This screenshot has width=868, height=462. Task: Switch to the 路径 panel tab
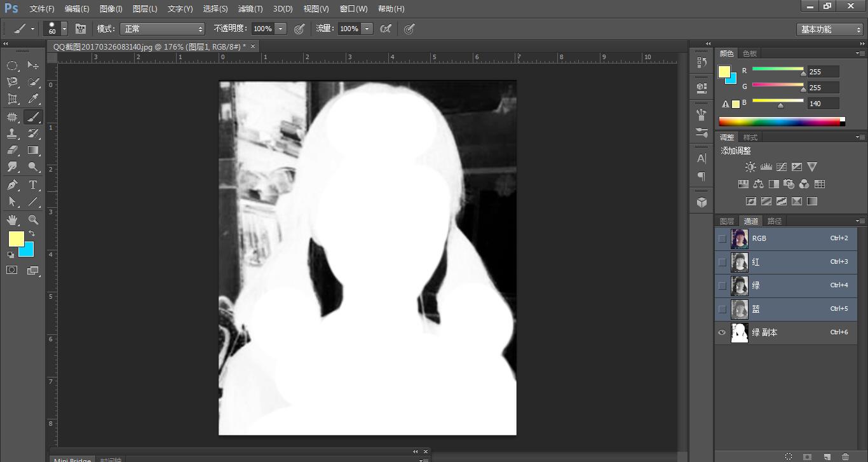click(775, 221)
